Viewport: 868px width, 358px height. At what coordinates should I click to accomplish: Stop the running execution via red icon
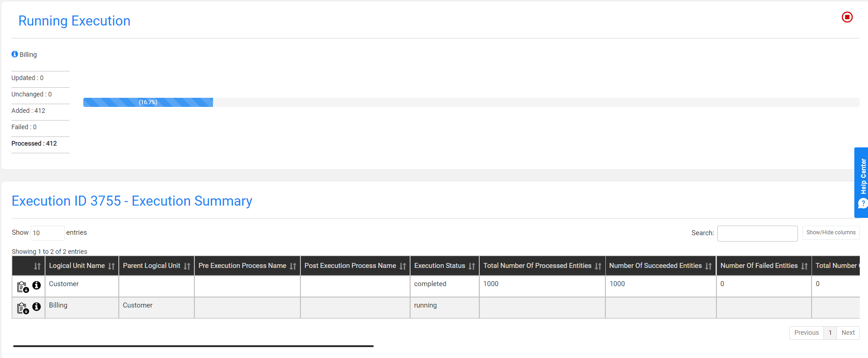pos(847,17)
